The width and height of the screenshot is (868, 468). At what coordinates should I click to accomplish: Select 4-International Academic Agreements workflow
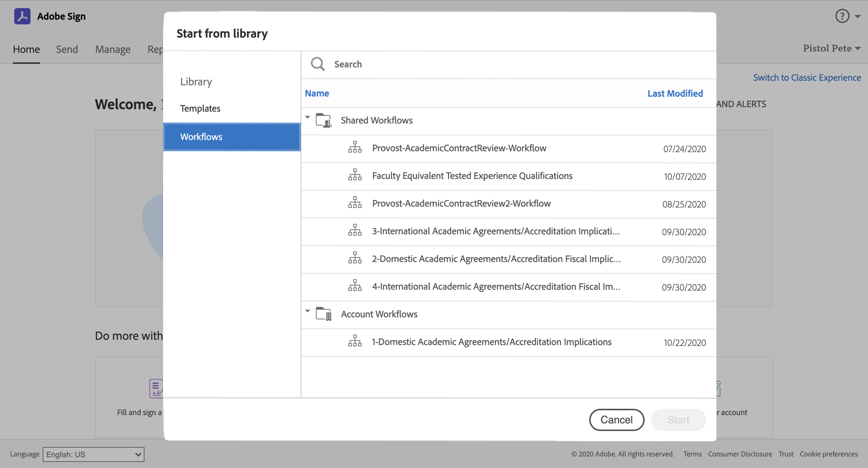[x=509, y=287]
